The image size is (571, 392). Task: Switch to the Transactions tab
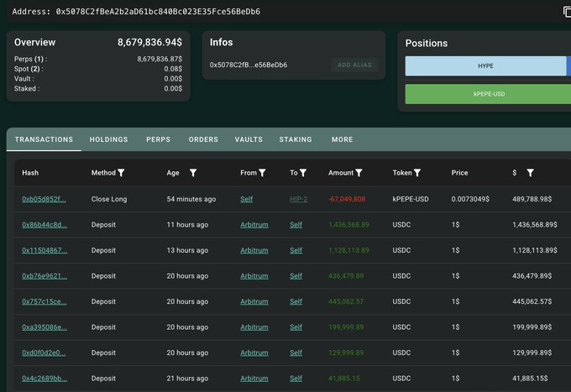point(44,139)
